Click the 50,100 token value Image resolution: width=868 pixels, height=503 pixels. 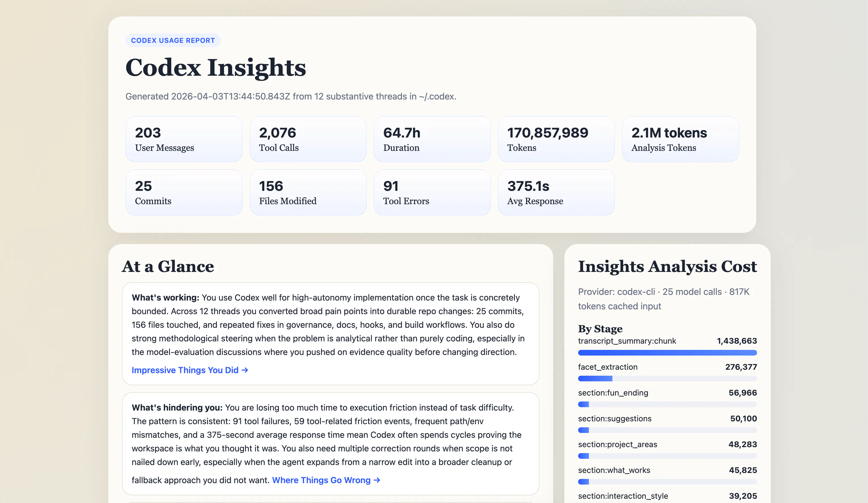(743, 419)
